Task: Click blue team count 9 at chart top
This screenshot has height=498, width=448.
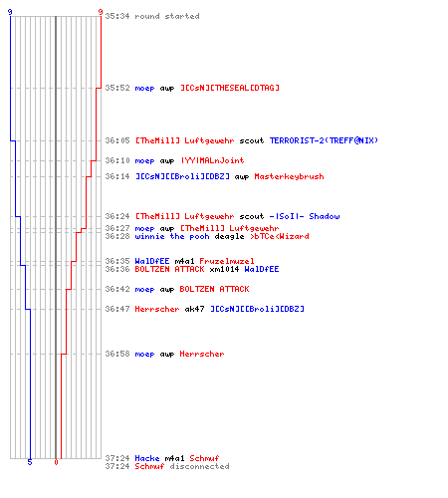Action: [10, 12]
